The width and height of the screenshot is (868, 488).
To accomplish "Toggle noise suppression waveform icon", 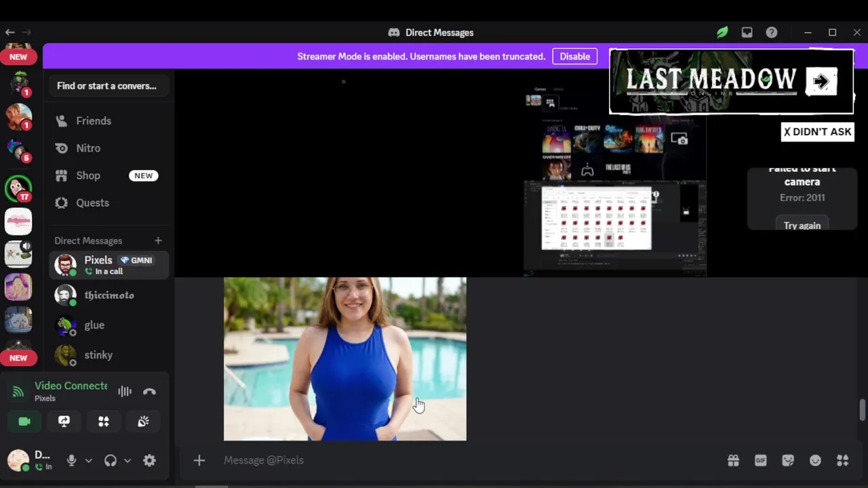I will tap(125, 391).
